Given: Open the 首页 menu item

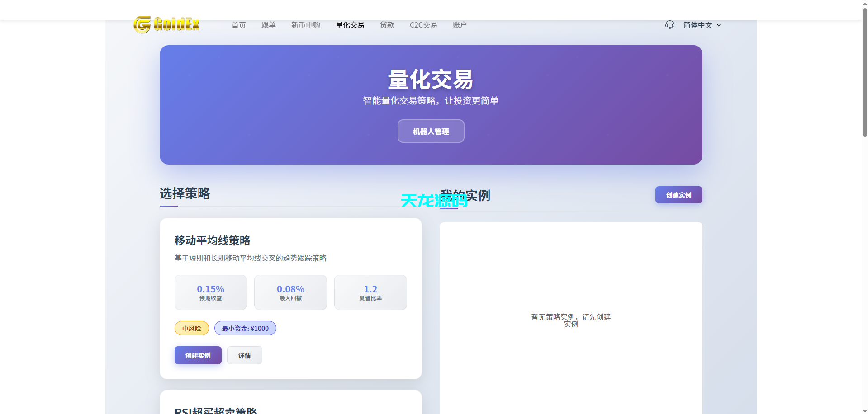Looking at the screenshot, I should tap(238, 25).
